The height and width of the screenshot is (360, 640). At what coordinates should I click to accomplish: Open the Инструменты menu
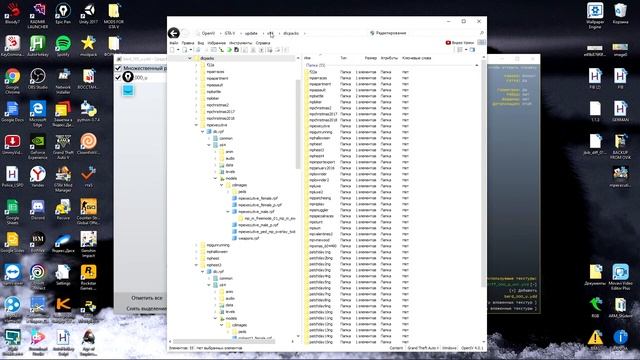(x=240, y=43)
